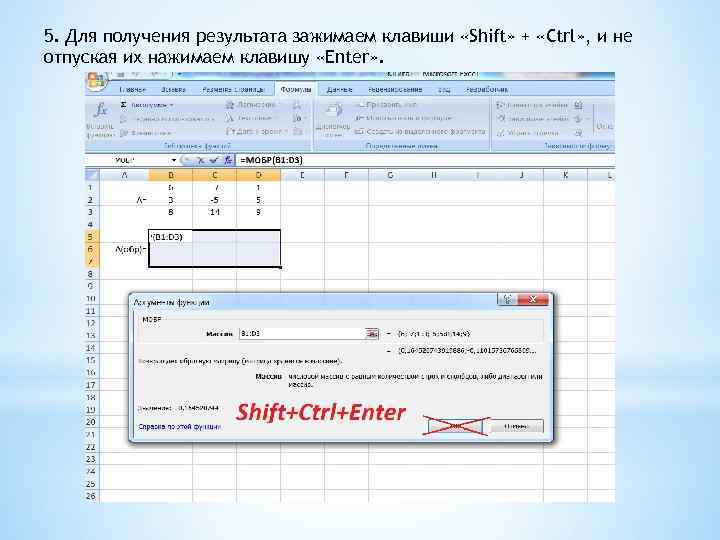
Task: Select the row 23 header
Action: [x=91, y=459]
